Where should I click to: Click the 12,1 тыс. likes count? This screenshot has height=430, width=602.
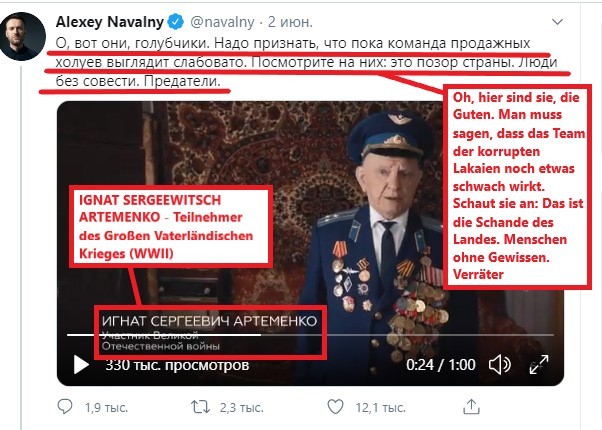point(380,408)
